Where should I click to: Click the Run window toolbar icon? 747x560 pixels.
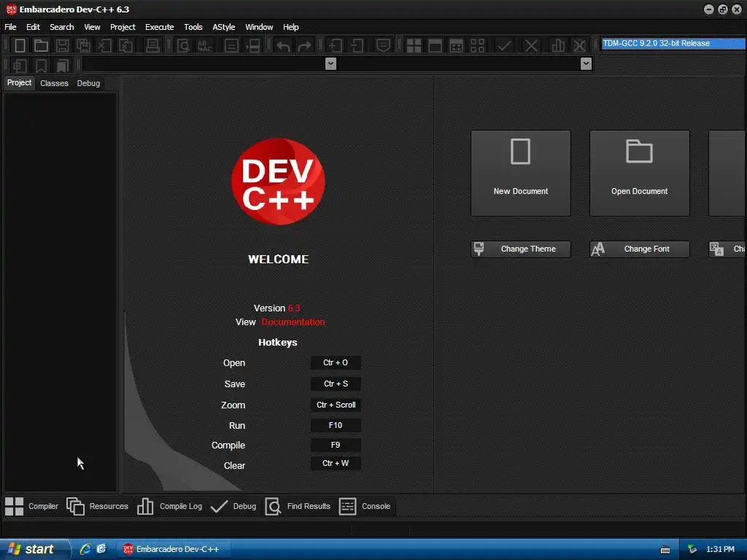pyautogui.click(x=435, y=46)
